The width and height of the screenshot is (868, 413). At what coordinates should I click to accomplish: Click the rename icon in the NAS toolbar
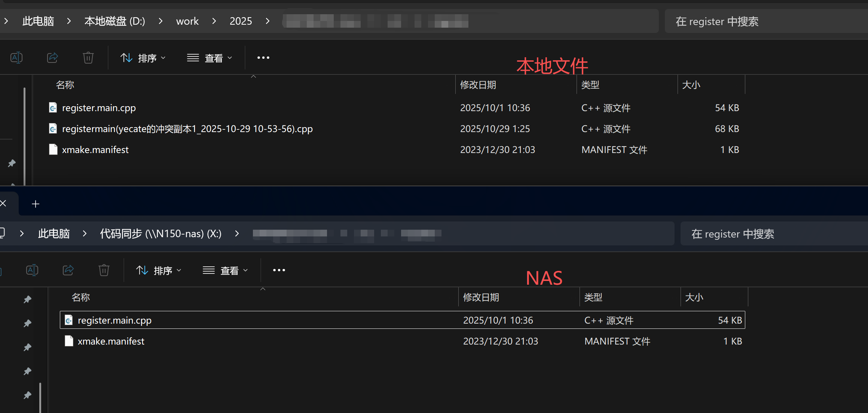[x=32, y=270]
